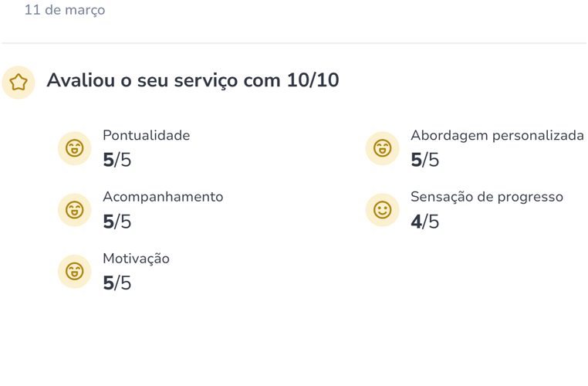Viewport: 588px width, 386px height.
Task: Click the Sensação de progresso smiley icon
Action: coord(382,209)
